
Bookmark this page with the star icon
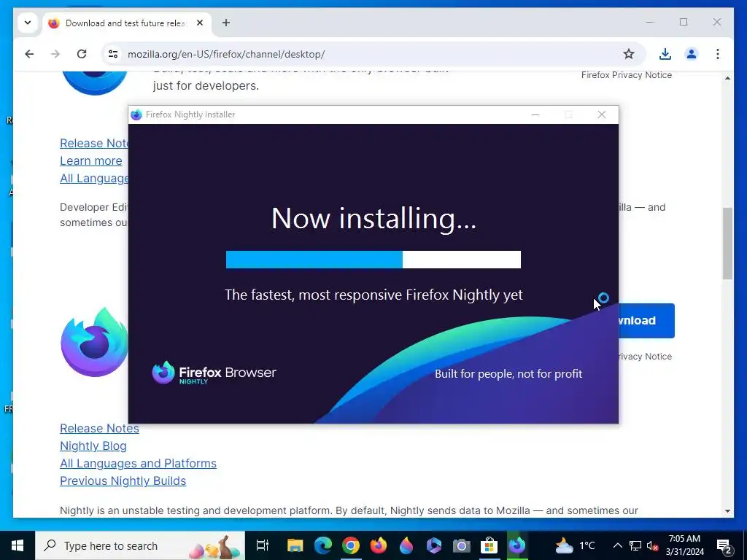(629, 54)
